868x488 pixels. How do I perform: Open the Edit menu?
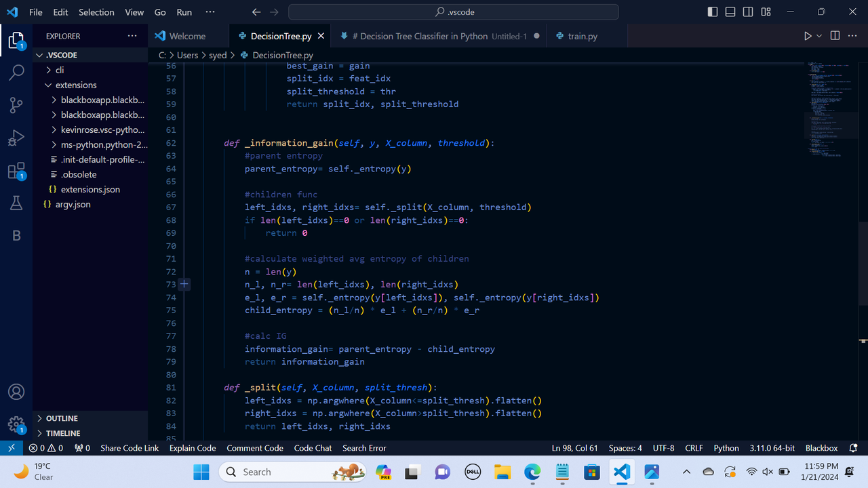point(60,12)
